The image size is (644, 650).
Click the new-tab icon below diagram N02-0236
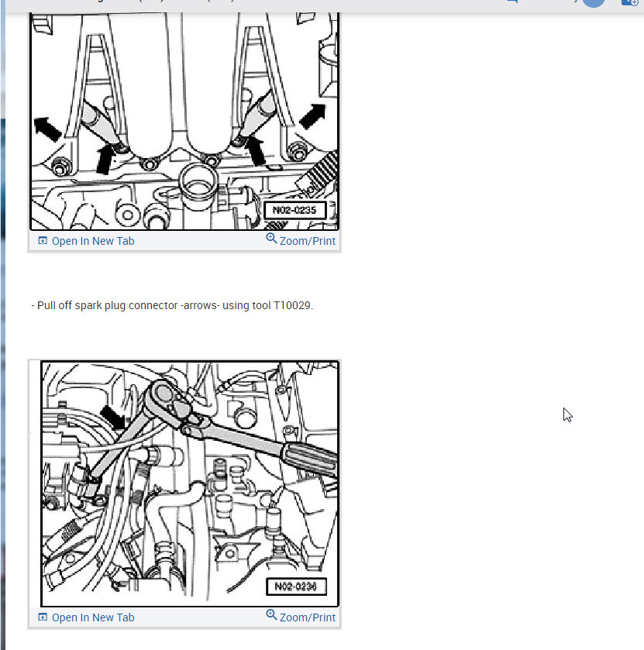(43, 617)
